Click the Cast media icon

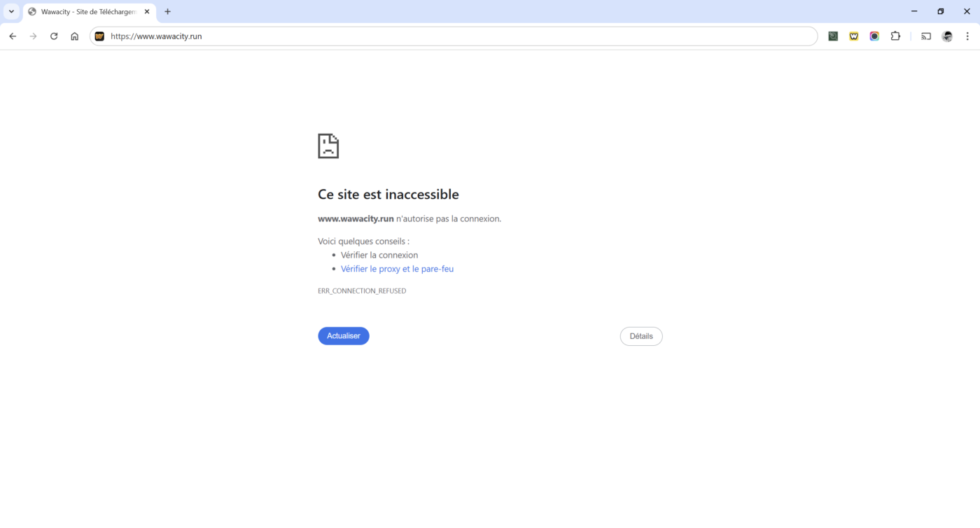pos(926,36)
